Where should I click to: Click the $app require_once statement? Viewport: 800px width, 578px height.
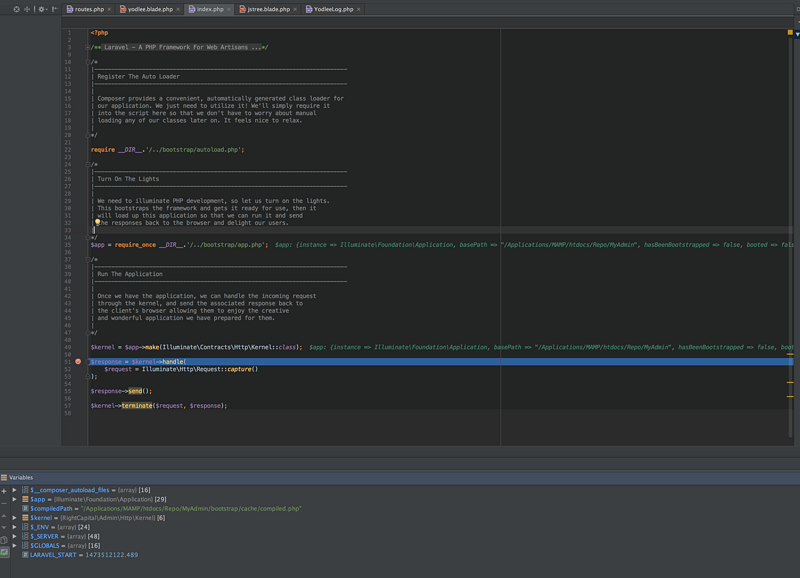[x=179, y=245]
